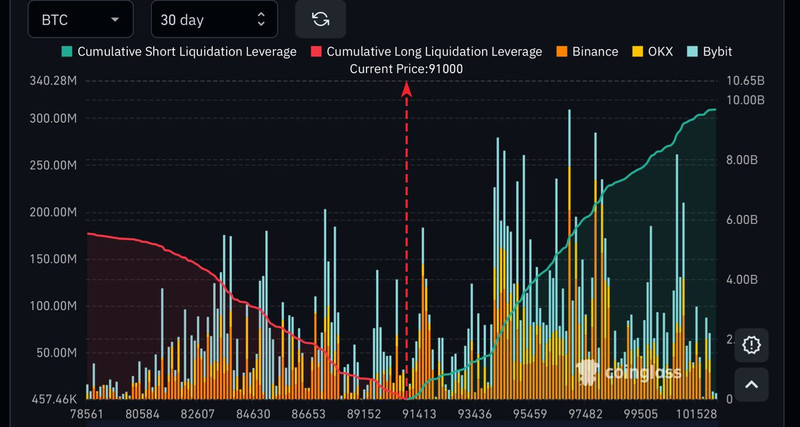Click the red Cumulative Long legend square
Screen dimensions: 800x427
[x=317, y=51]
